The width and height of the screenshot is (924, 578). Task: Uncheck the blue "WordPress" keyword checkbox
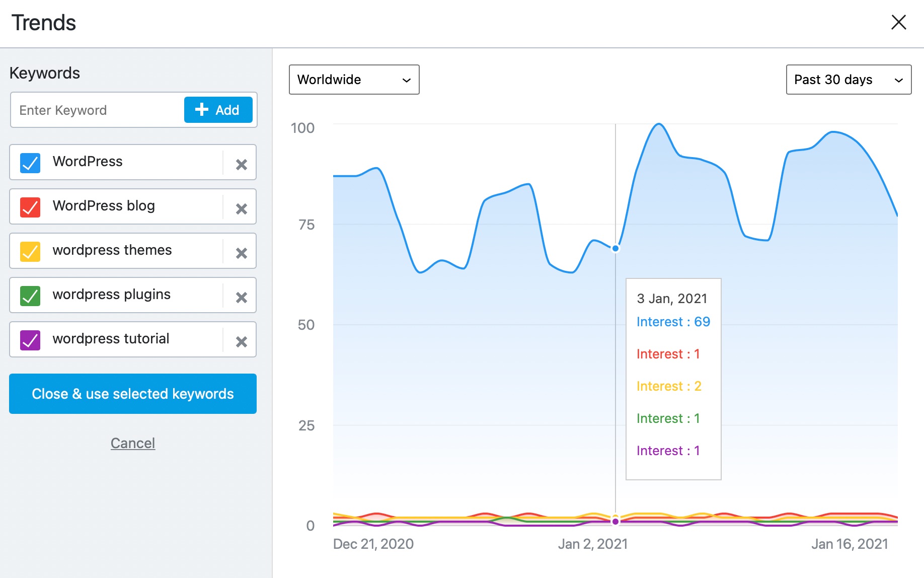point(30,162)
